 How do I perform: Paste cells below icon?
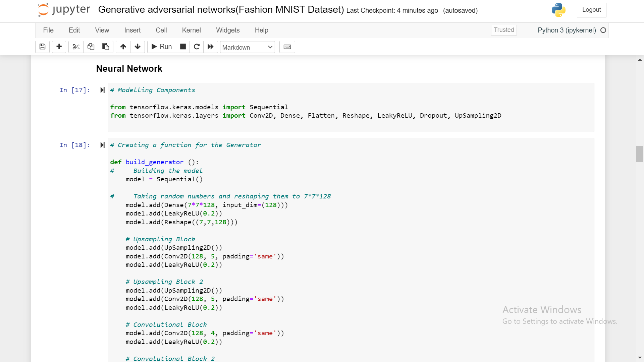point(105,47)
